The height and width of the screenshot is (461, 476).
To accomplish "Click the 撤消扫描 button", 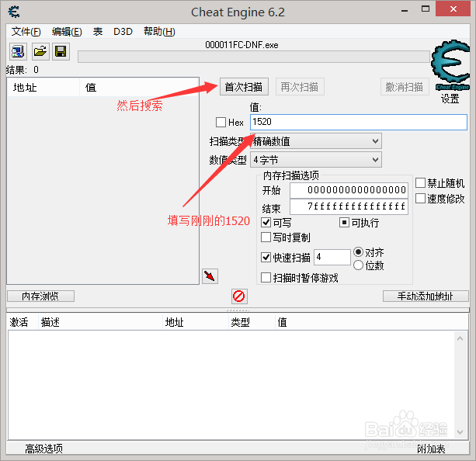I will pyautogui.click(x=405, y=87).
